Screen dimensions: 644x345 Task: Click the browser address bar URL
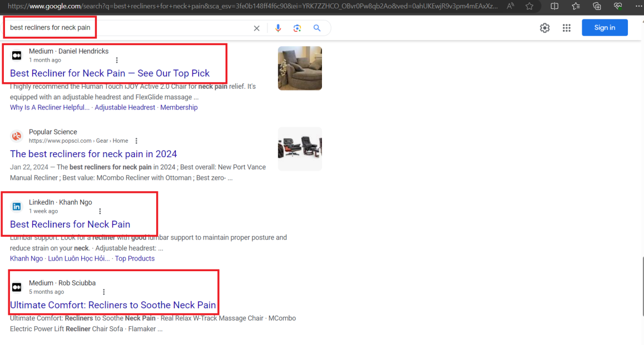point(252,6)
